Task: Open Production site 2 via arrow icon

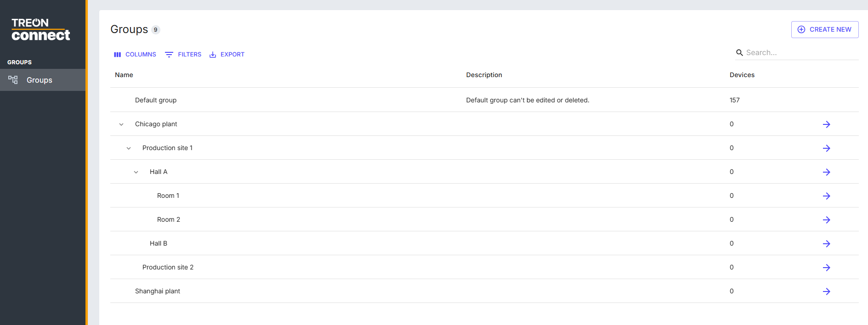Action: tap(826, 268)
